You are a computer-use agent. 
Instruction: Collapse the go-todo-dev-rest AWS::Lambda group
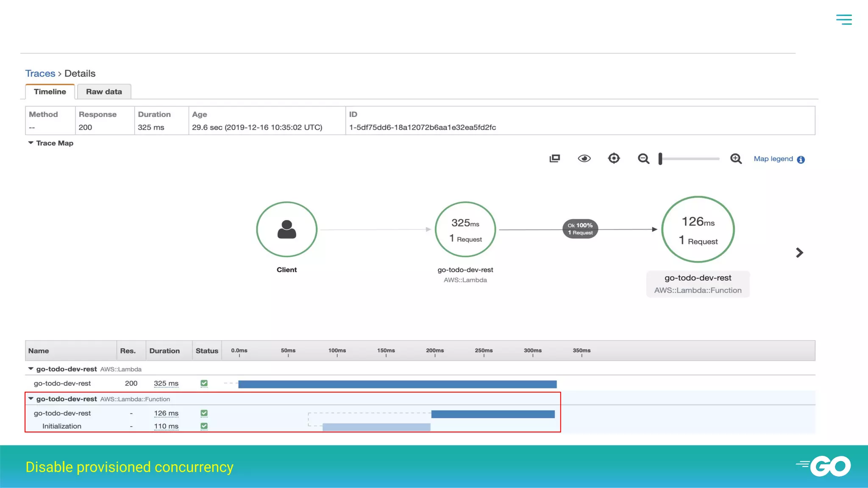pyautogui.click(x=31, y=369)
